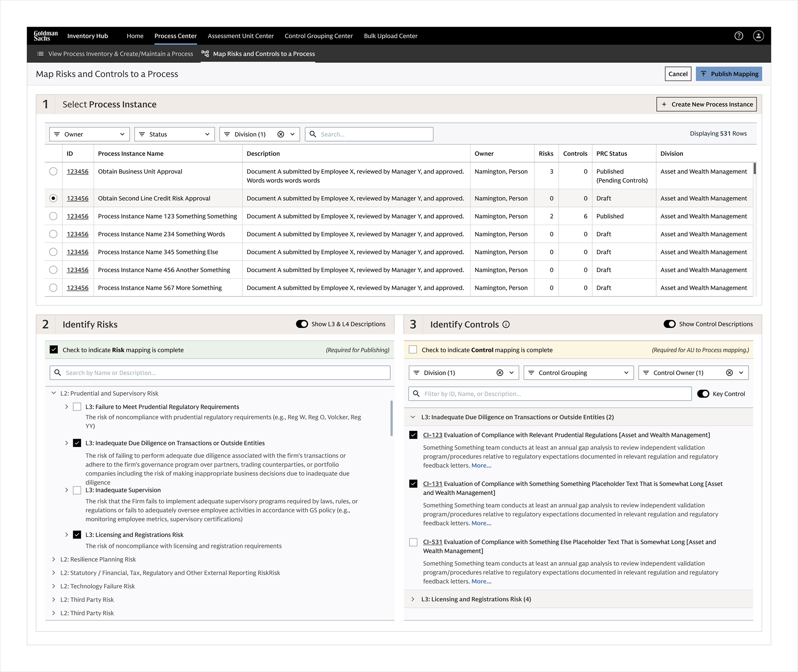Click the list icon beside View Process Inventory
The height and width of the screenshot is (672, 798).
coord(40,54)
